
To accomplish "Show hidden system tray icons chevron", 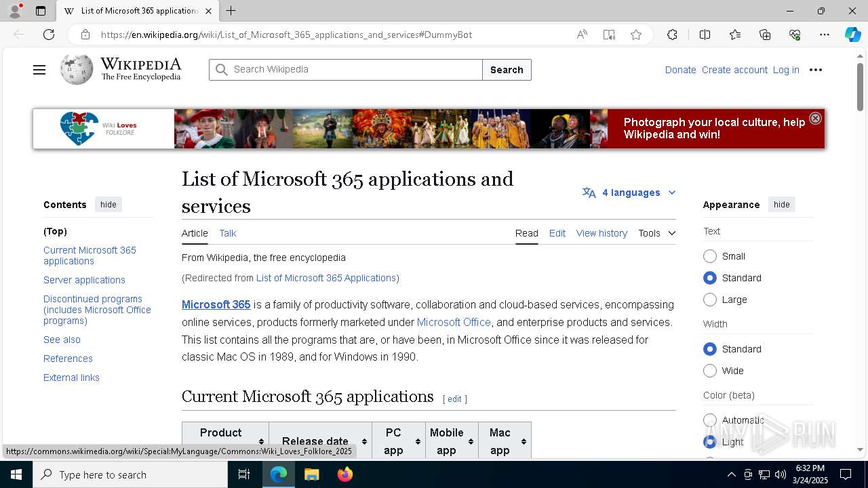I will tap(731, 474).
